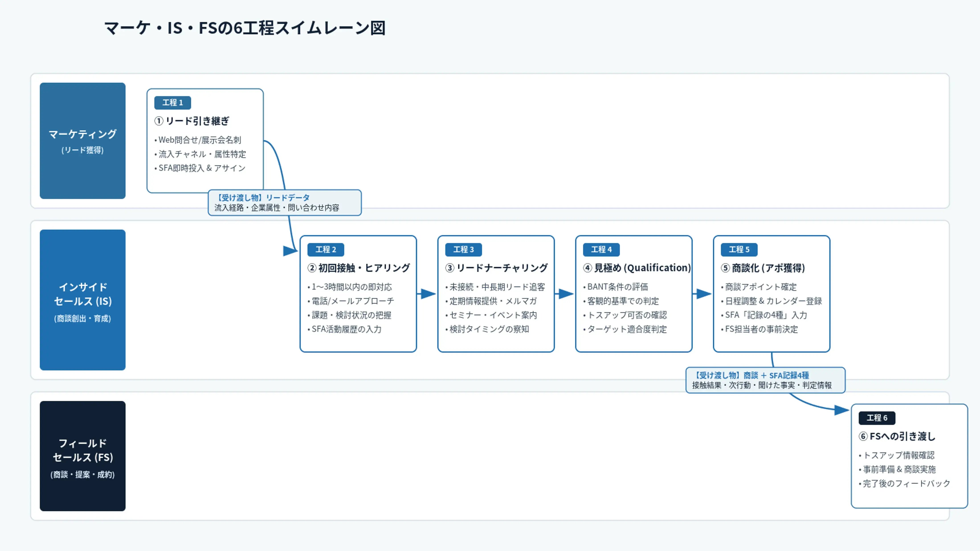Click the slide title マーケ・IS・FSの6工程スイムレーン図
Screen dimensions: 980x551
click(x=245, y=28)
